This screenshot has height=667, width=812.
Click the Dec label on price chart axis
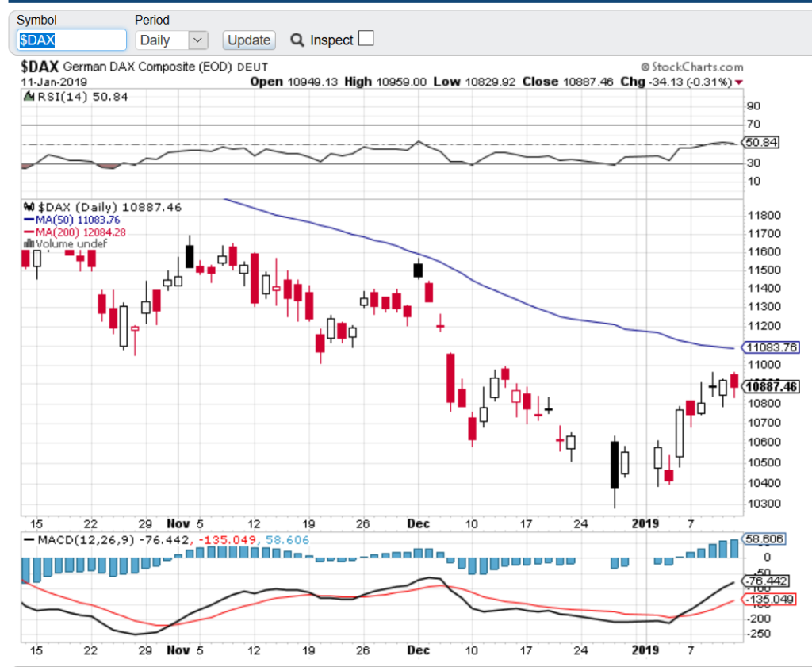click(x=418, y=523)
